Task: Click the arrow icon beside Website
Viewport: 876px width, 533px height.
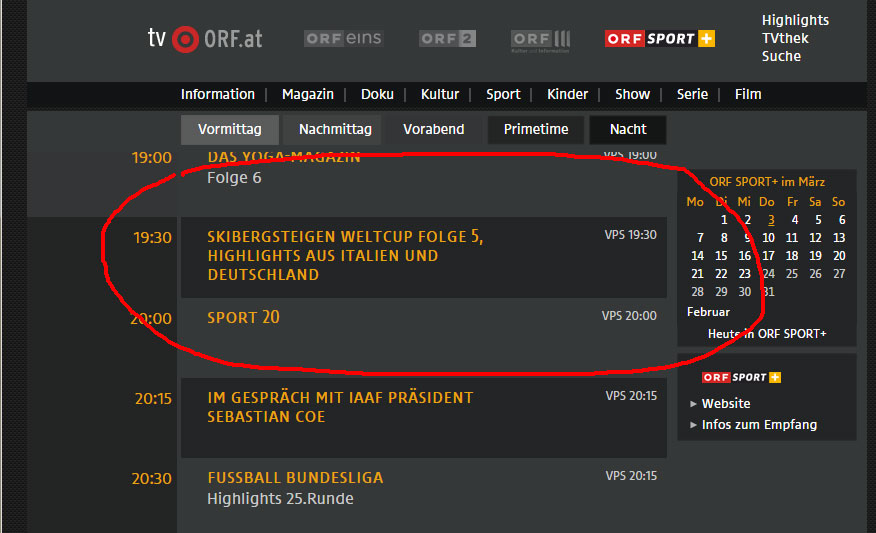Action: (x=693, y=404)
